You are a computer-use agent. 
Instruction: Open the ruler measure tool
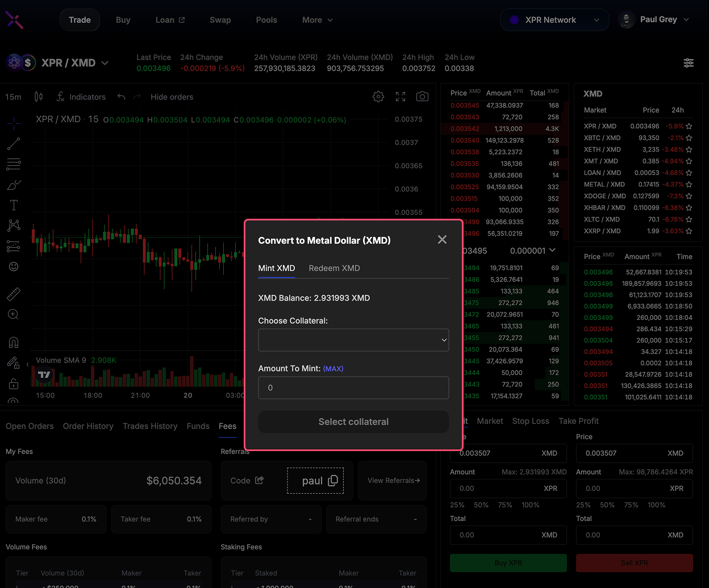[x=14, y=294]
